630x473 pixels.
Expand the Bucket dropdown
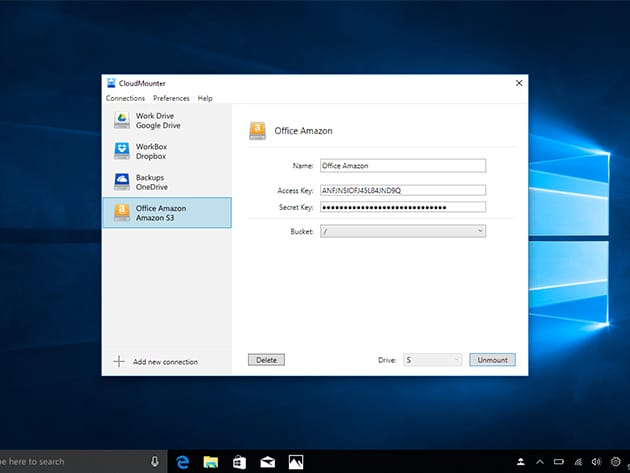point(402,231)
